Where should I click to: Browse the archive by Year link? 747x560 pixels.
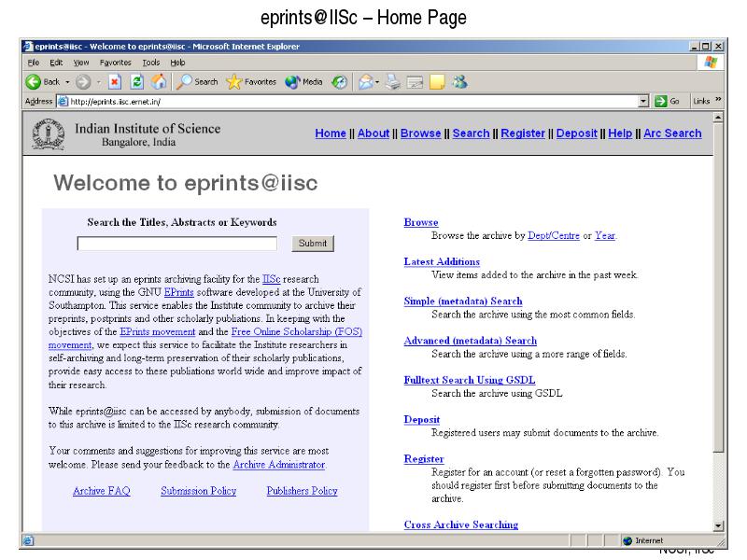[605, 236]
